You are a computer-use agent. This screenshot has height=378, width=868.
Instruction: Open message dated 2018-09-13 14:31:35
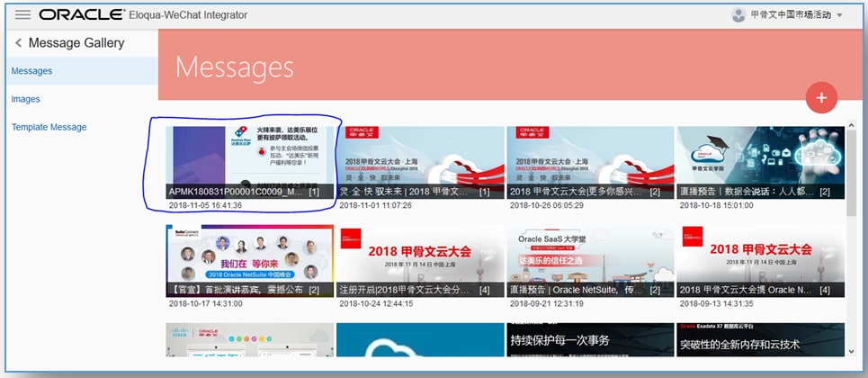click(760, 260)
